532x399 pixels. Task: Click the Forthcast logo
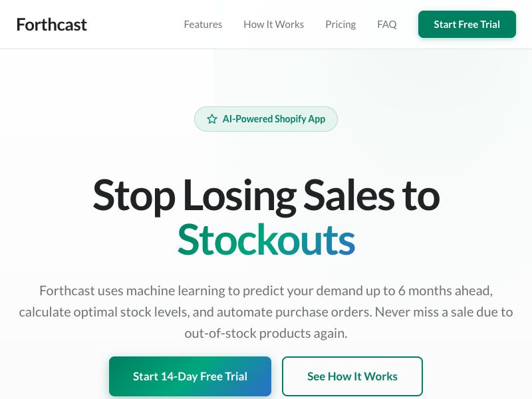click(51, 25)
